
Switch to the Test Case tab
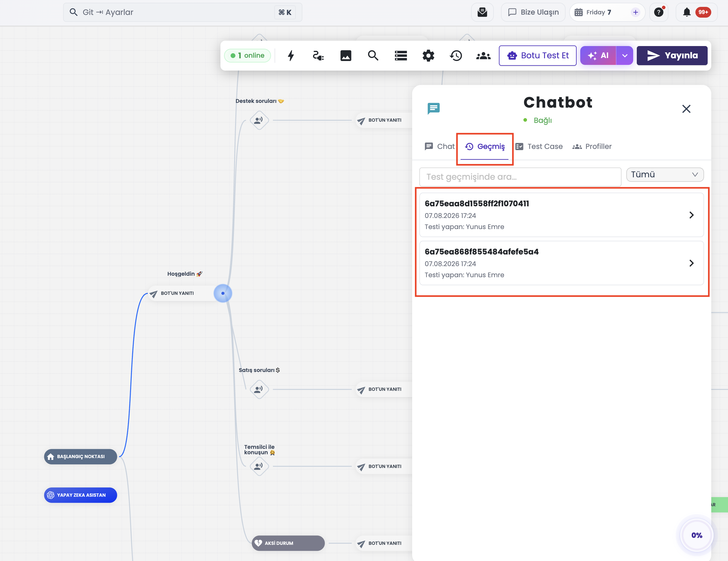click(539, 146)
